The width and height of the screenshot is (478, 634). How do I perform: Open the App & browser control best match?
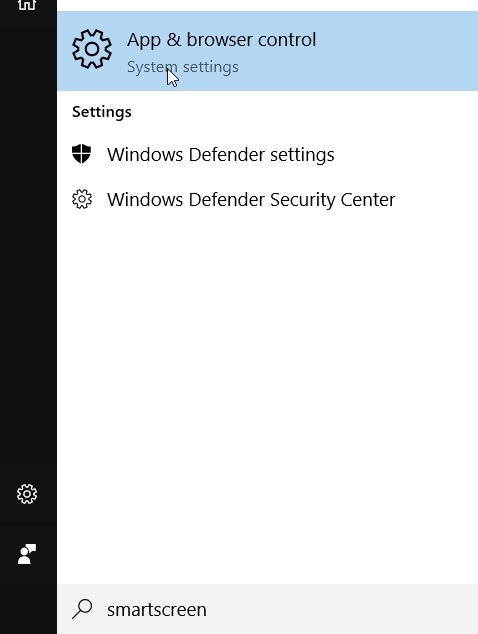pyautogui.click(x=267, y=51)
